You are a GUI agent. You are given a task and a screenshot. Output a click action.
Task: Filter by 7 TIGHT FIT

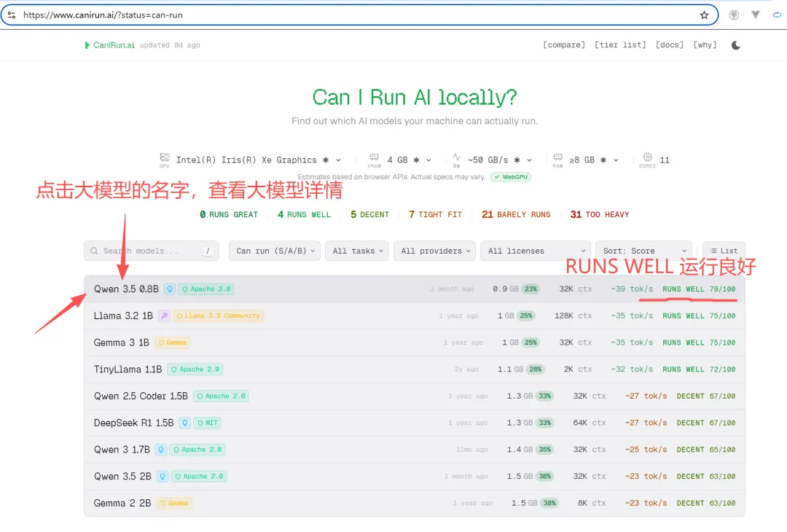pyautogui.click(x=435, y=214)
